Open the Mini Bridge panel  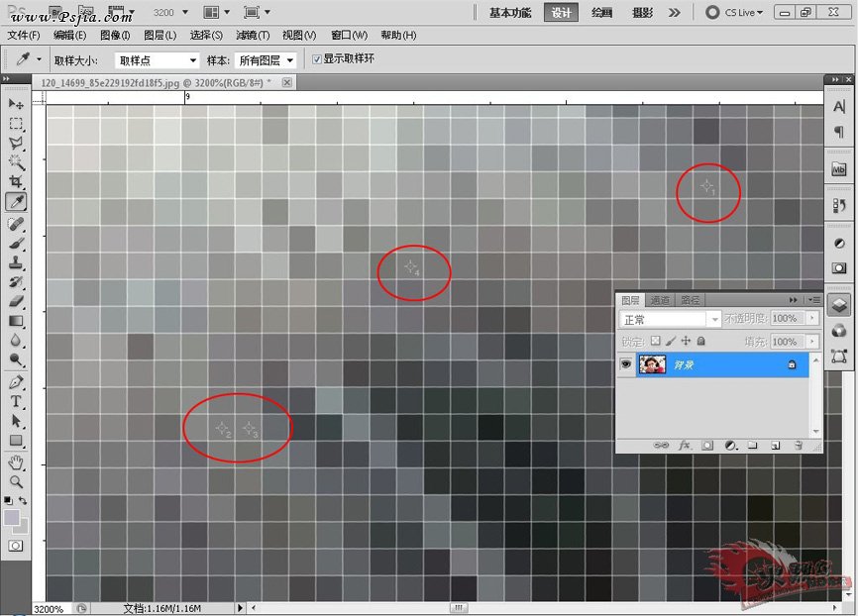pyautogui.click(x=839, y=169)
